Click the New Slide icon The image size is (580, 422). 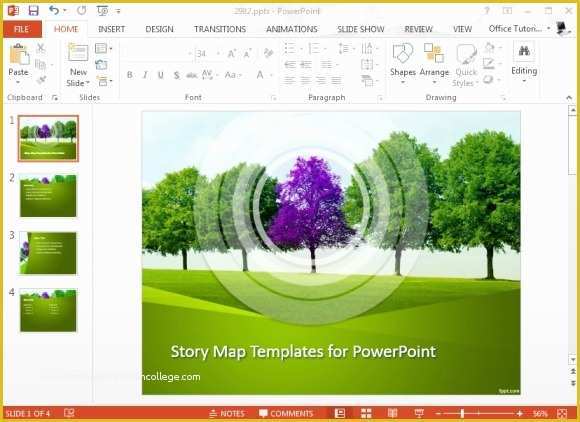click(78, 53)
